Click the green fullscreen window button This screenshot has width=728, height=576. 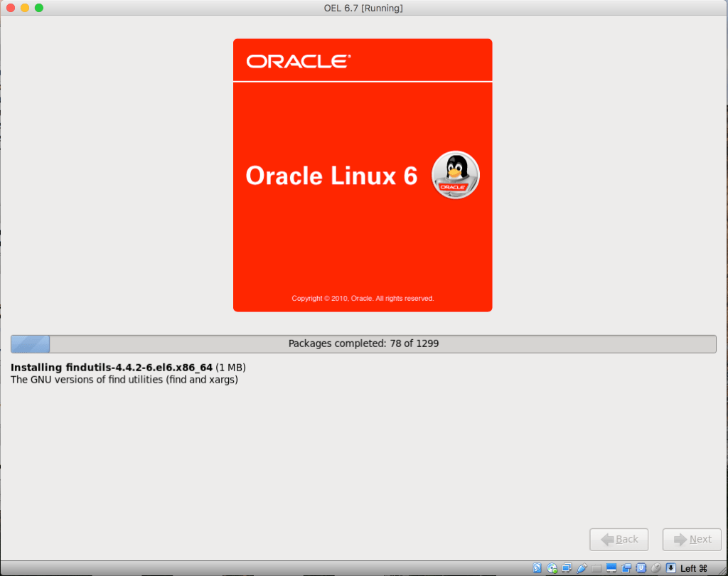(x=39, y=8)
